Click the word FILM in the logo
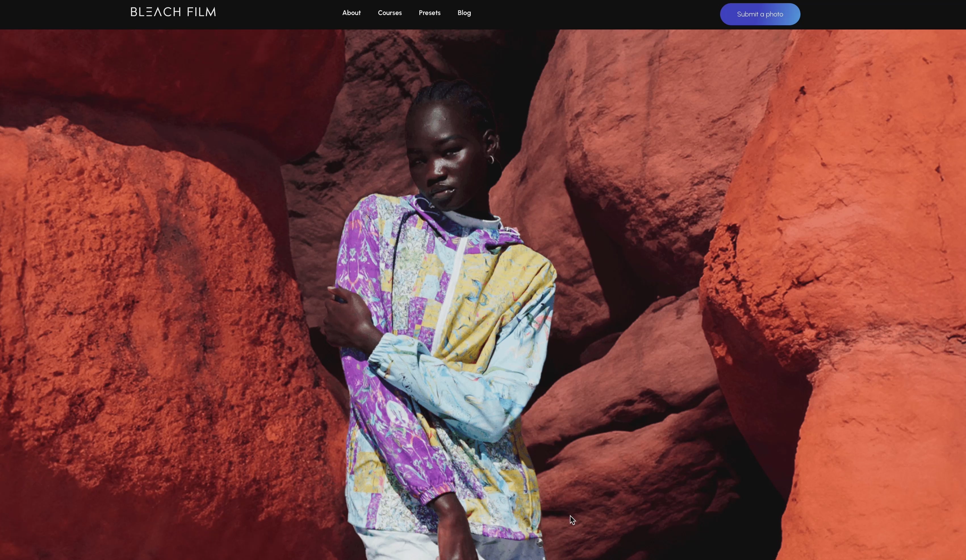 tap(201, 12)
